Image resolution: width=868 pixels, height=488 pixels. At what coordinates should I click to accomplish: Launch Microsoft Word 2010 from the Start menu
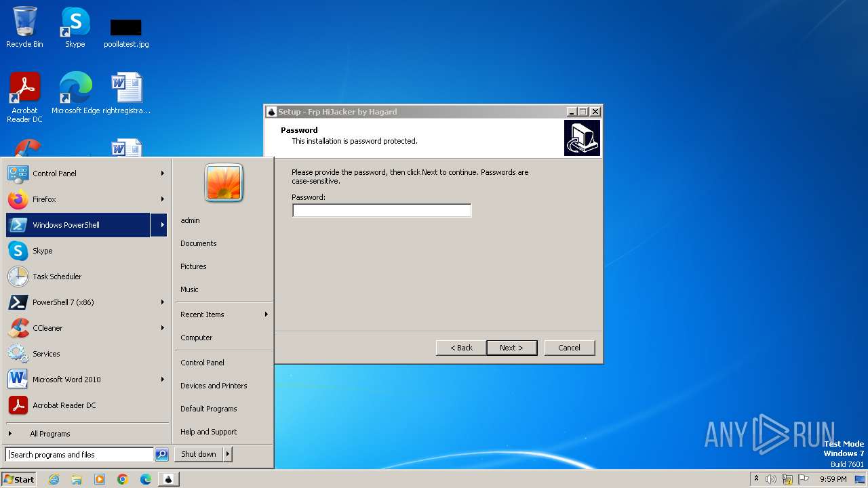coord(78,380)
